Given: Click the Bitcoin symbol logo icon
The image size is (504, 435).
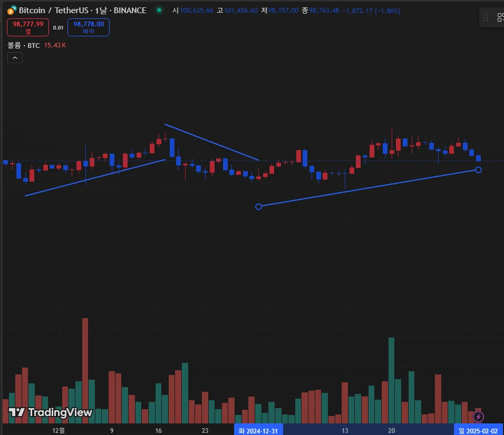Looking at the screenshot, I should tap(12, 11).
